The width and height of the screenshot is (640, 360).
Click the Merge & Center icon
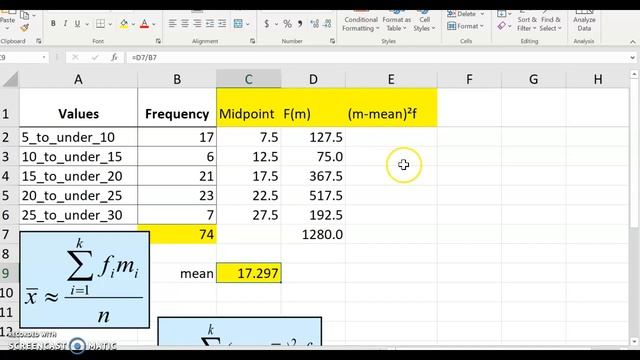click(238, 24)
